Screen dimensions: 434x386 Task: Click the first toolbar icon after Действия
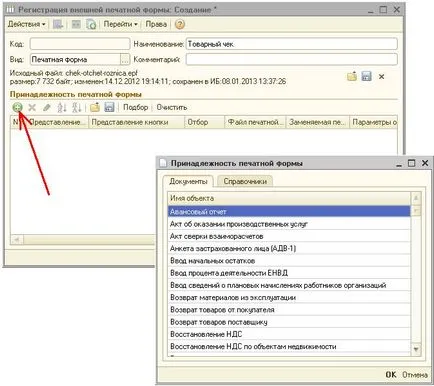58,24
